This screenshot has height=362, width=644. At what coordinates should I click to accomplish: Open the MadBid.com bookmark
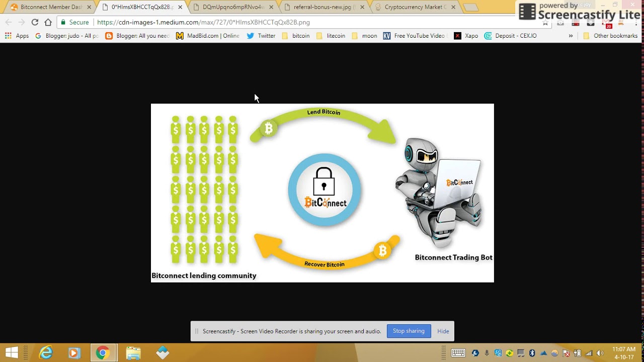208,36
